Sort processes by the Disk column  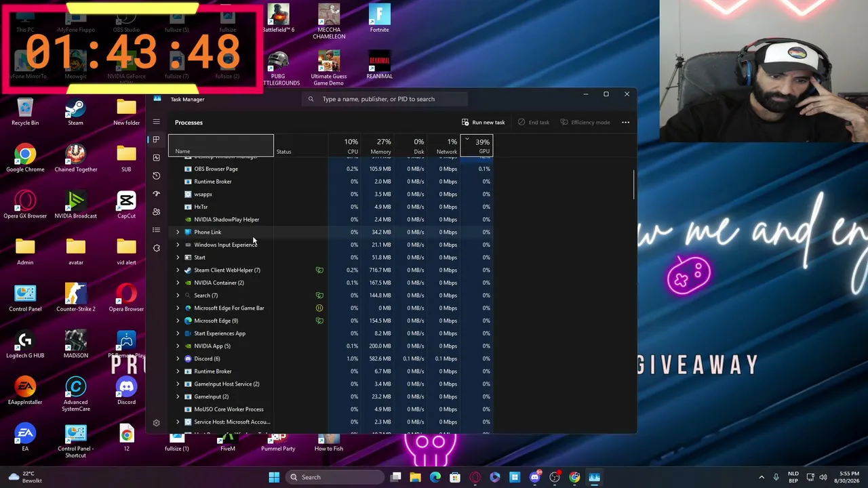[x=411, y=146]
